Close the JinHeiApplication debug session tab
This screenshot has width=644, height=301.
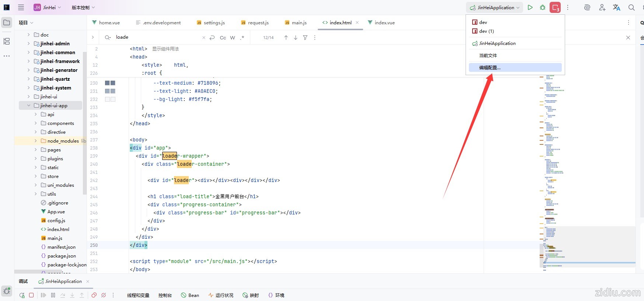88,281
